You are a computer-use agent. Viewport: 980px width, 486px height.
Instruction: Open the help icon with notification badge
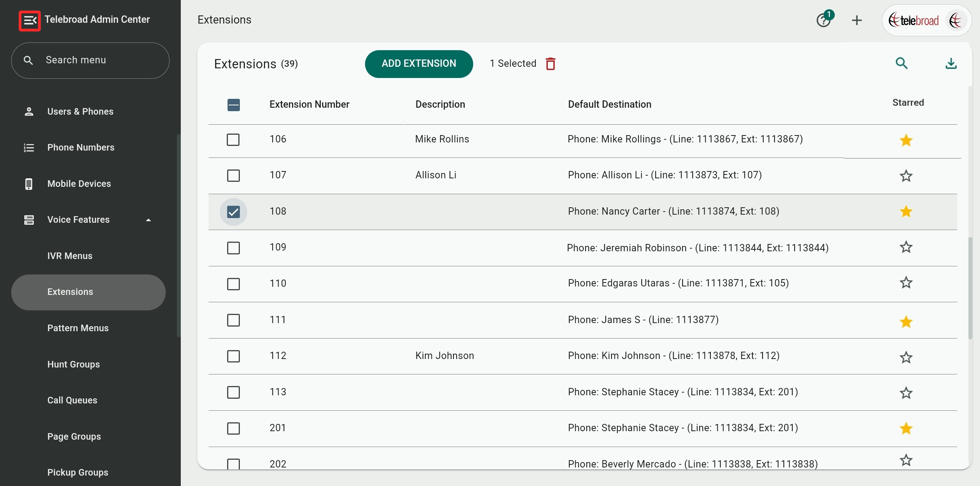click(x=823, y=20)
